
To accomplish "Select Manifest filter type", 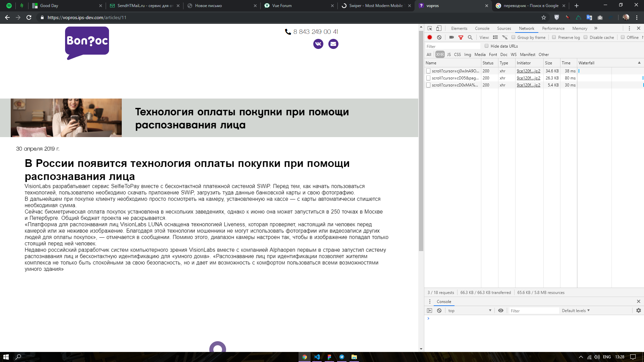I will point(527,55).
